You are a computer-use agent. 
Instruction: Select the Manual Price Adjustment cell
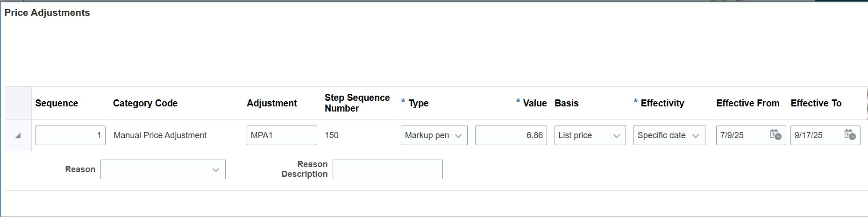(160, 135)
